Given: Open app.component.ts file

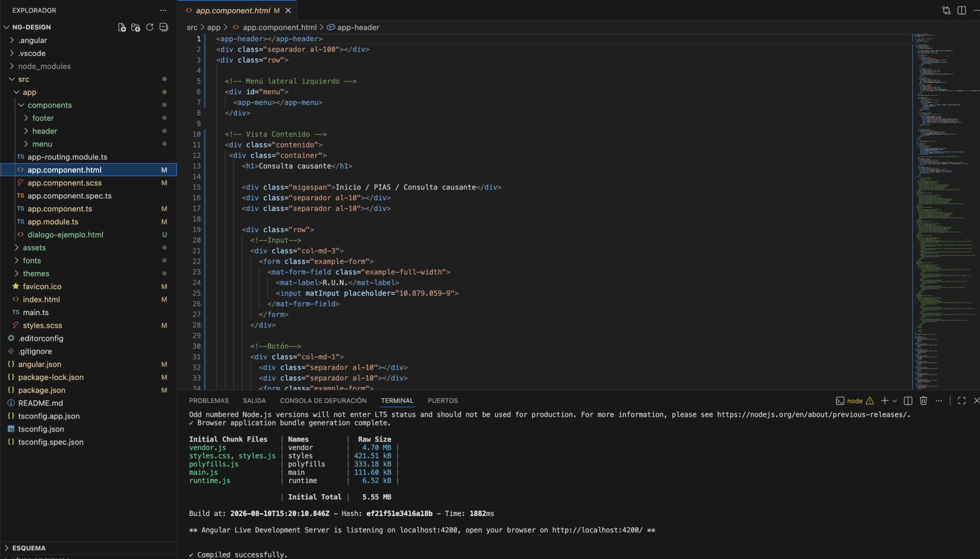Looking at the screenshot, I should point(88,209).
